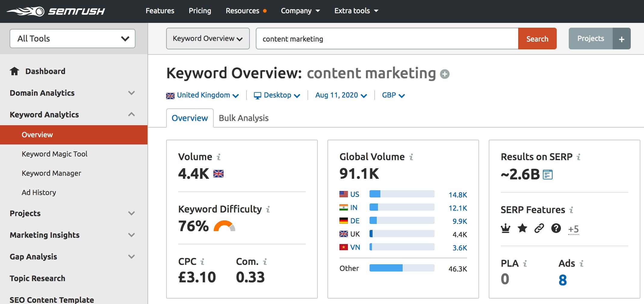
Task: Click the info icon beside Keyword Difficulty
Action: [x=268, y=209]
